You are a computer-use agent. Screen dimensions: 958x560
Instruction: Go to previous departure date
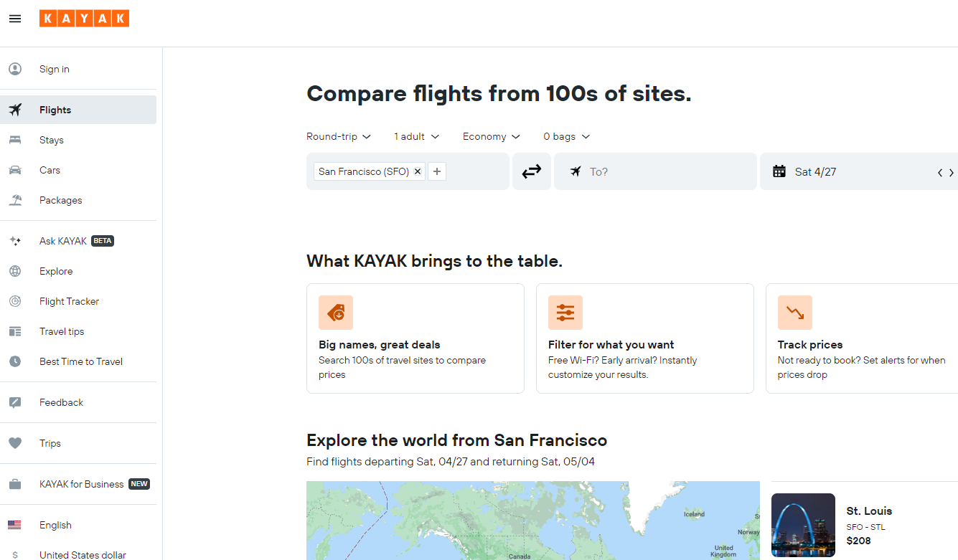(940, 173)
